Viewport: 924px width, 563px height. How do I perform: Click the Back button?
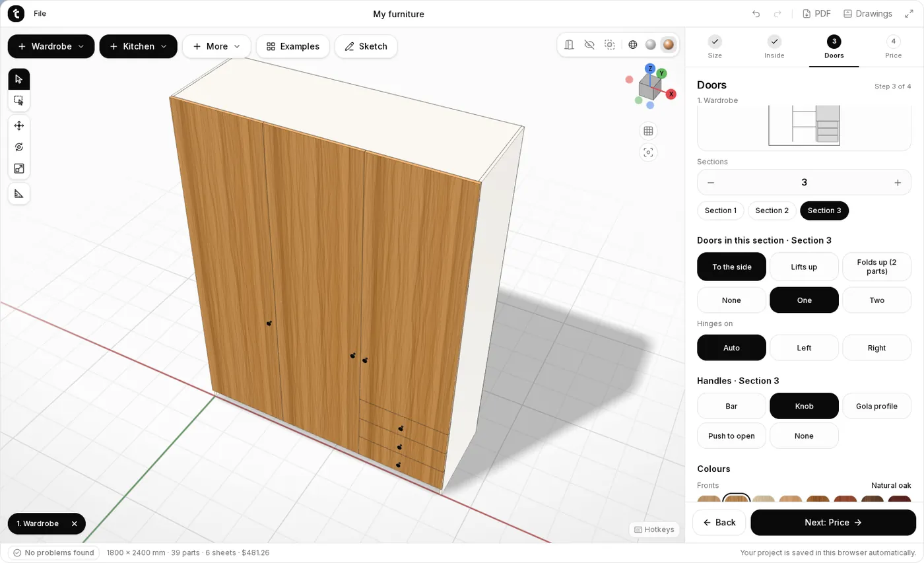[719, 523]
